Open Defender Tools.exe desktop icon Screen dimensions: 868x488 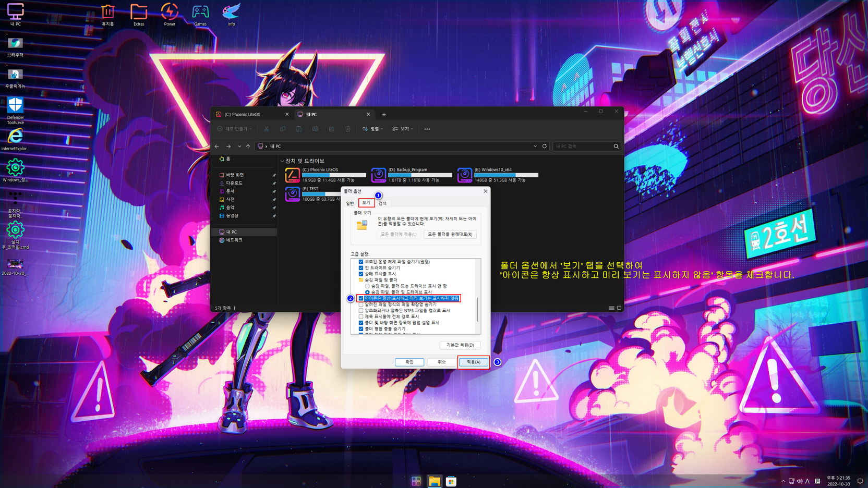point(15,111)
